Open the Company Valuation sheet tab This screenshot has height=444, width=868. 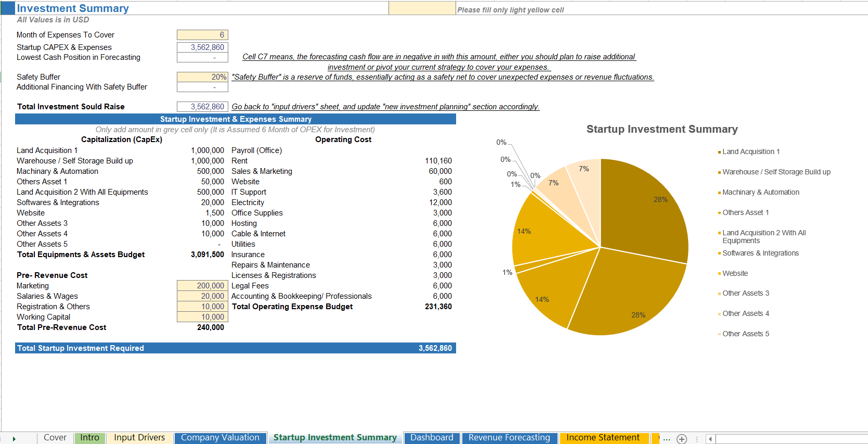(x=219, y=438)
